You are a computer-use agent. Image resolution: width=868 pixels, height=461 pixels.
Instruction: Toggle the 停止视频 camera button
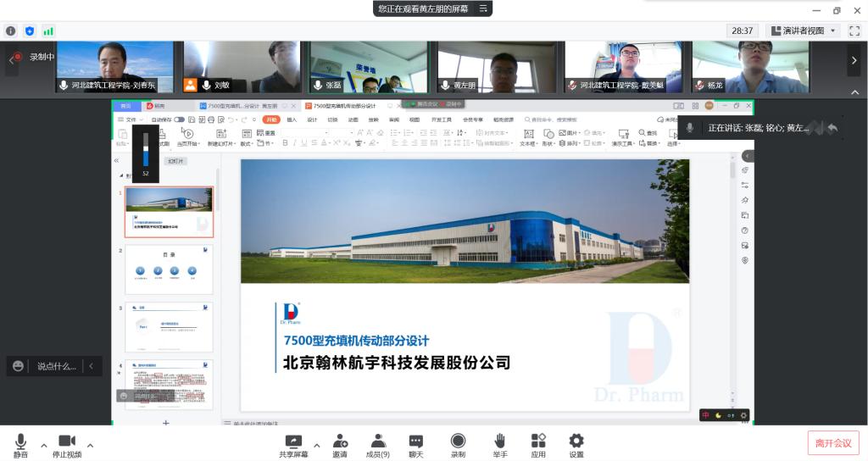tap(67, 445)
